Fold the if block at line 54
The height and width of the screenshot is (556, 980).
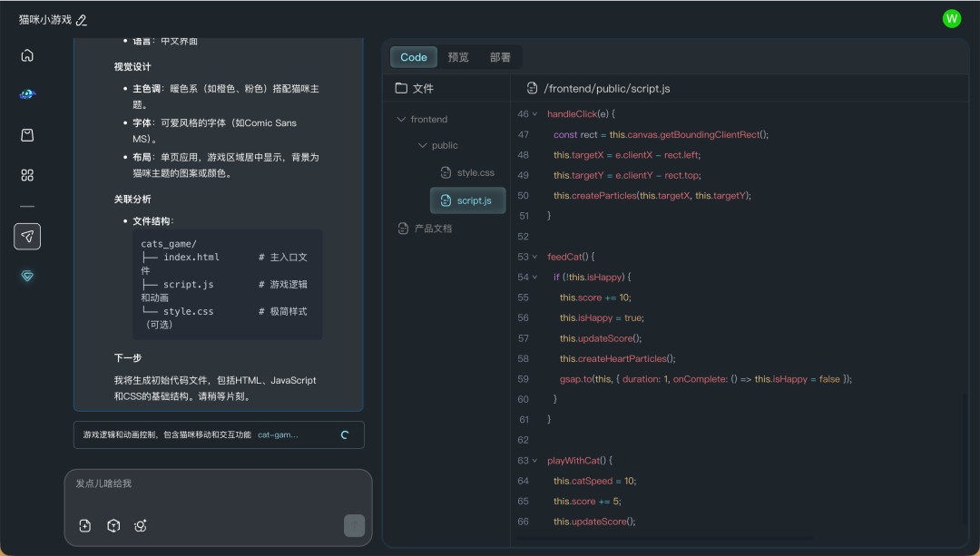[x=534, y=278]
